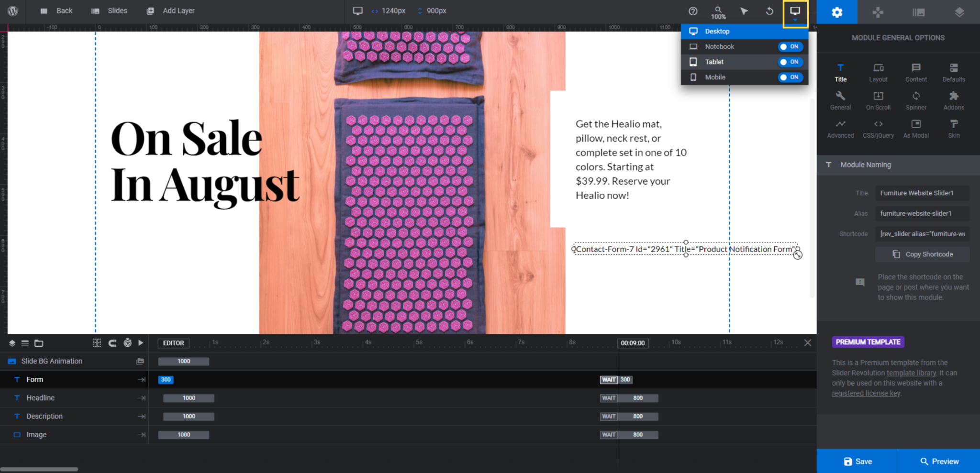The width and height of the screenshot is (980, 473).
Task: Select Desktop in the device list
Action: tap(745, 32)
